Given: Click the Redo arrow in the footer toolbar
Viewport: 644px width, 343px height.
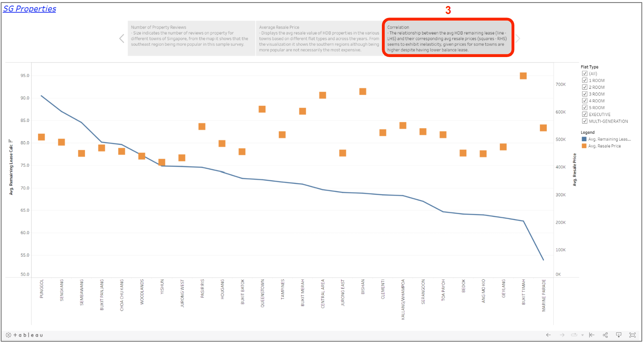Looking at the screenshot, I should [562, 335].
